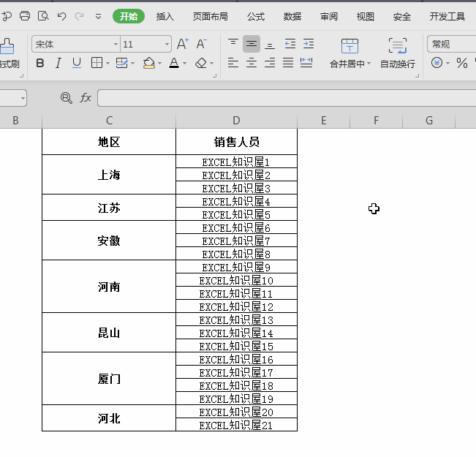Increase font size with A+ icon

click(183, 45)
